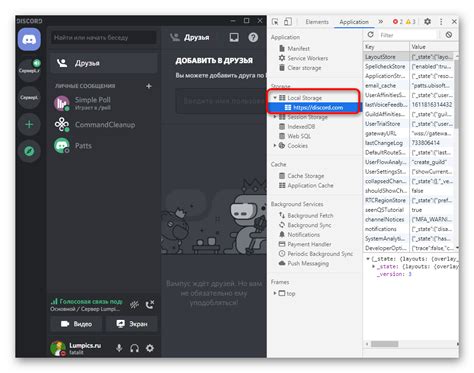Viewport: 474px width, 373px height.
Task: Open user settings gear icon
Action: coord(150,348)
